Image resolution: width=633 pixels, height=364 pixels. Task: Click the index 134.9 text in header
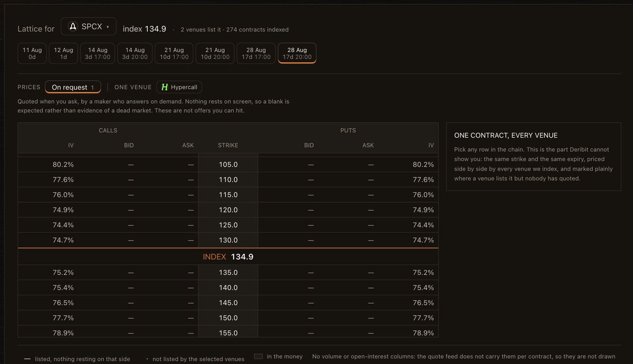click(x=145, y=29)
